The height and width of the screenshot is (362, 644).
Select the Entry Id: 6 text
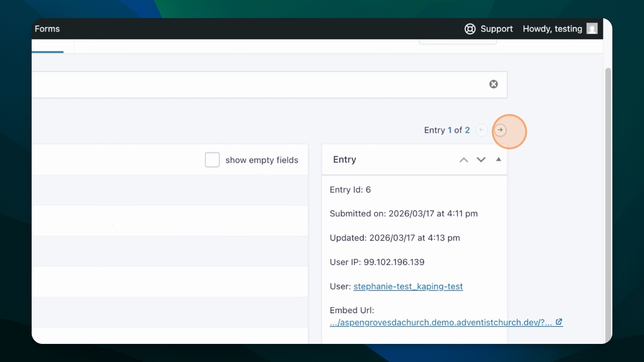[350, 190]
